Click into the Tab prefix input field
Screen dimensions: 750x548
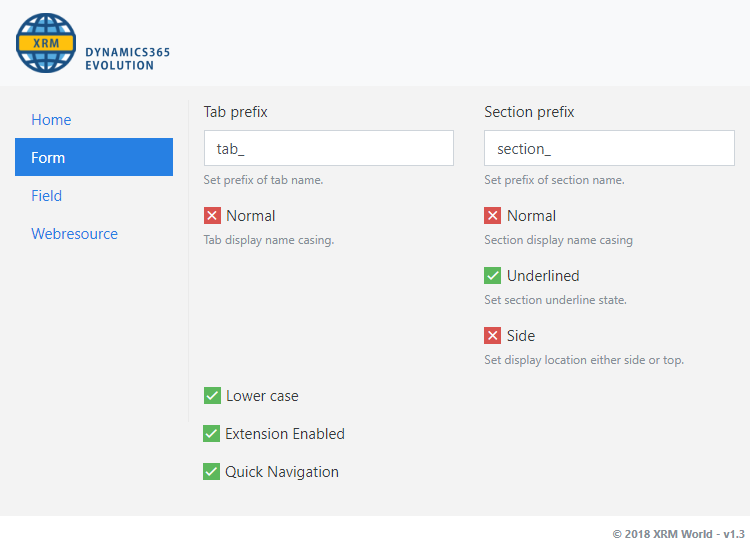[x=329, y=148]
